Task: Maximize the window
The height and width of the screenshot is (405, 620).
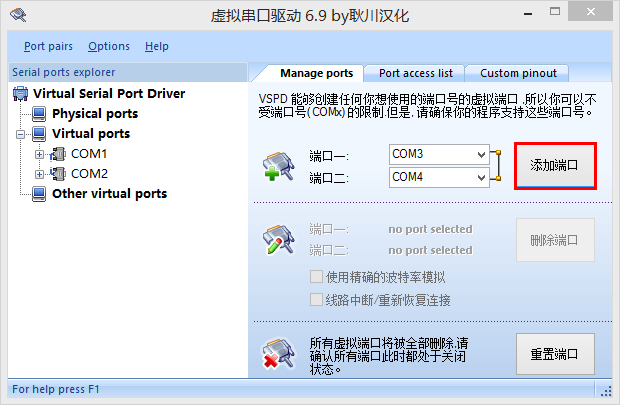Action: [x=555, y=12]
